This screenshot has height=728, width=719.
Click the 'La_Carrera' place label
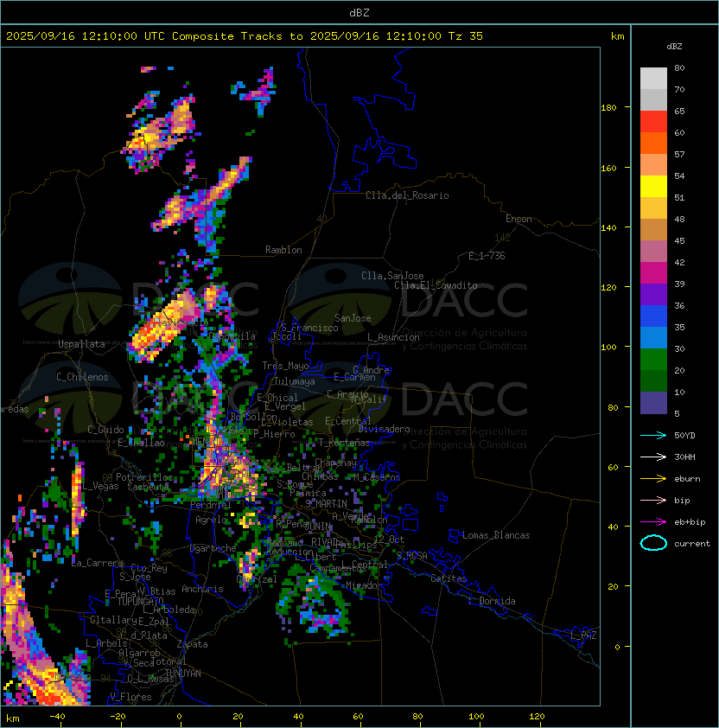click(98, 563)
